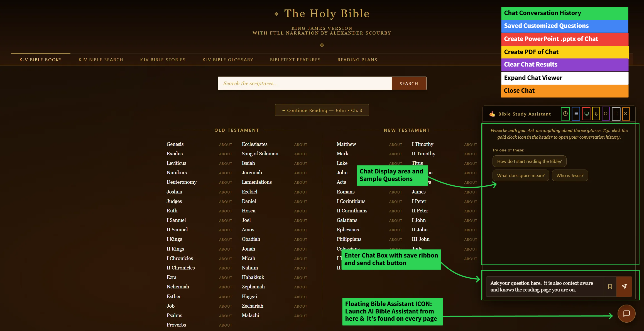Open the book of Romans
This screenshot has height=331, width=644.
point(346,192)
